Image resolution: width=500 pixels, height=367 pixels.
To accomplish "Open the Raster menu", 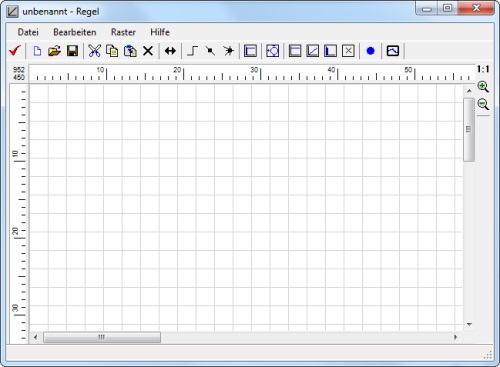I will click(x=123, y=32).
